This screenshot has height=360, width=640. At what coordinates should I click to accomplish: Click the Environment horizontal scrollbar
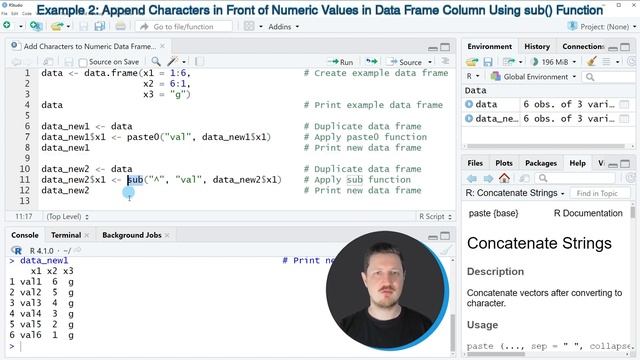[x=546, y=146]
